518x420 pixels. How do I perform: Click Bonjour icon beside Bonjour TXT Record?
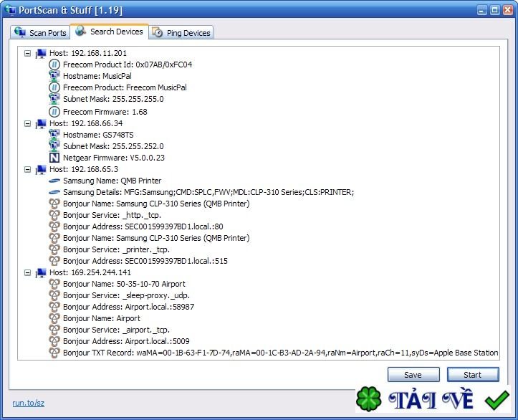click(x=54, y=353)
